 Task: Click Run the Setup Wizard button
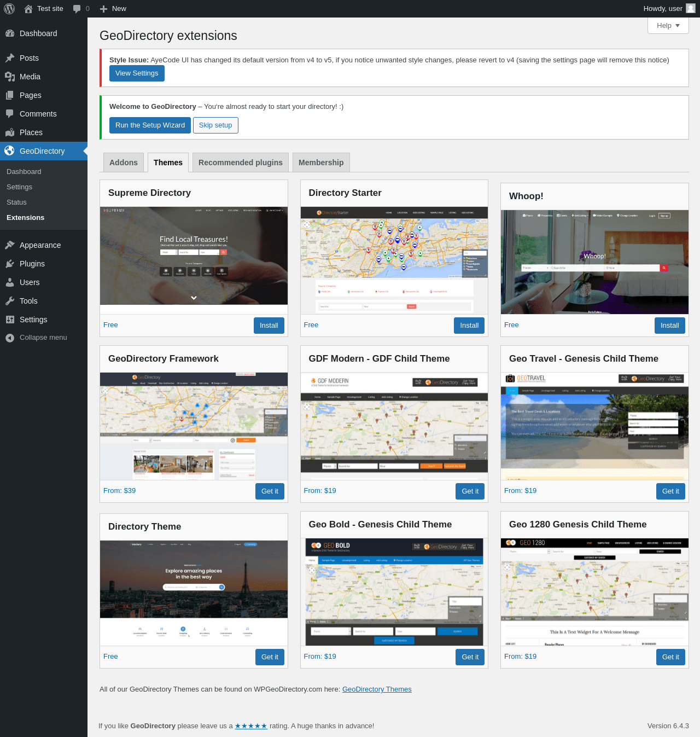click(150, 125)
